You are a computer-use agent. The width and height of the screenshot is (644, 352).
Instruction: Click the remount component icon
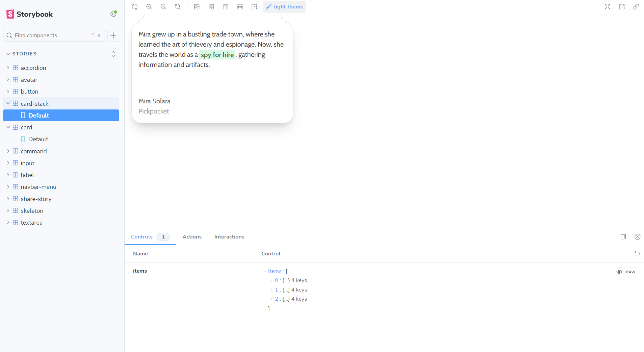[135, 7]
